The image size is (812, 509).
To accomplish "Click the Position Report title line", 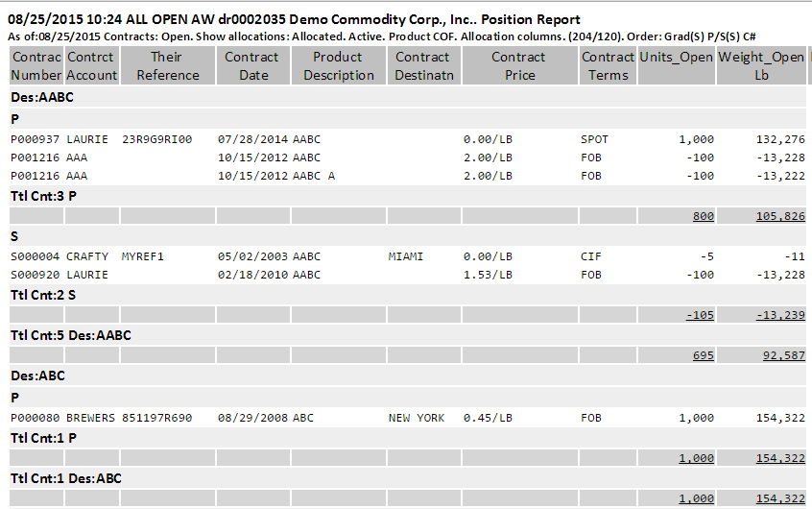I will point(294,20).
